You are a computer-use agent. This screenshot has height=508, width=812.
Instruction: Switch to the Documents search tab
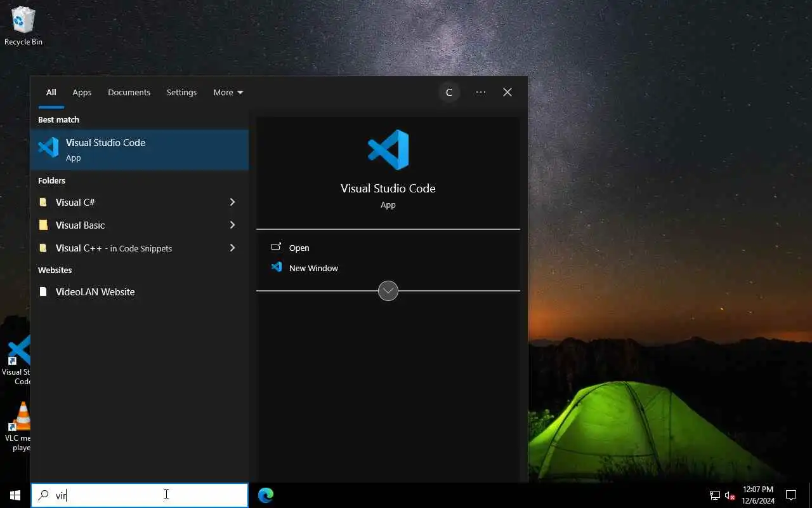129,92
